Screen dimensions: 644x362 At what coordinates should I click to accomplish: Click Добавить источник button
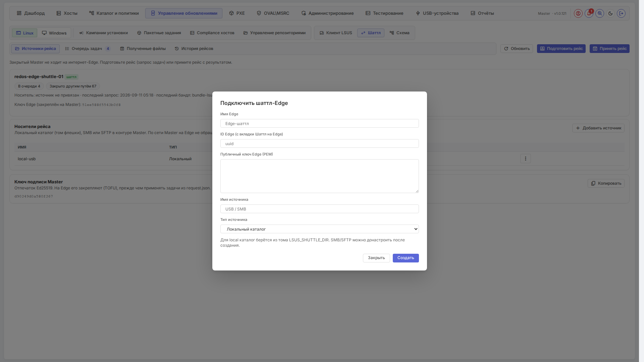pyautogui.click(x=598, y=128)
